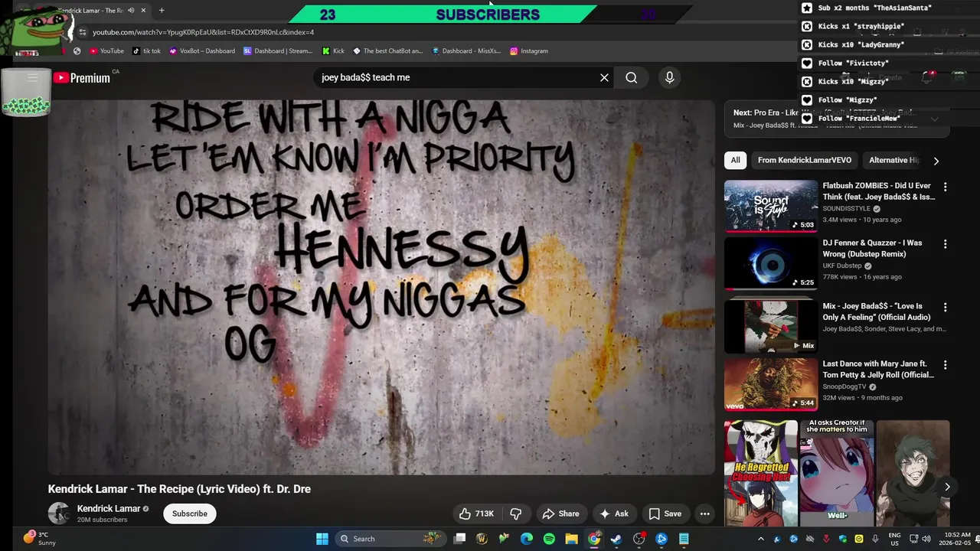Open more actions menu beside Save

tap(704, 514)
